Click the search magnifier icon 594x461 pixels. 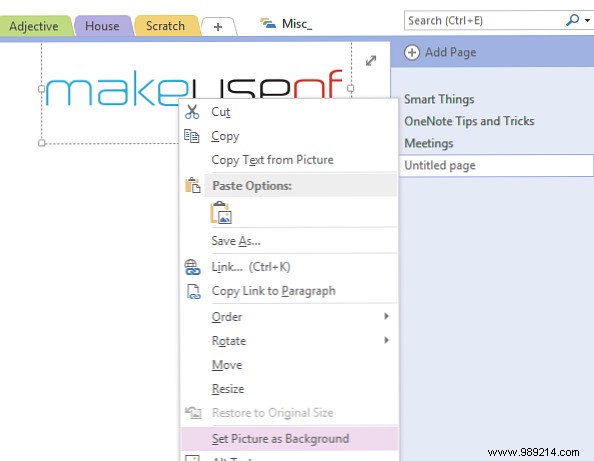click(572, 20)
